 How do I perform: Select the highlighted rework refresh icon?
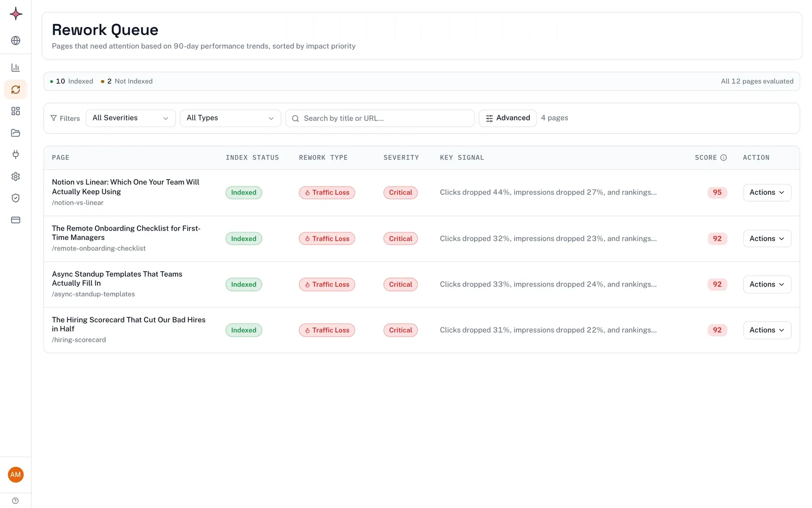coord(16,89)
